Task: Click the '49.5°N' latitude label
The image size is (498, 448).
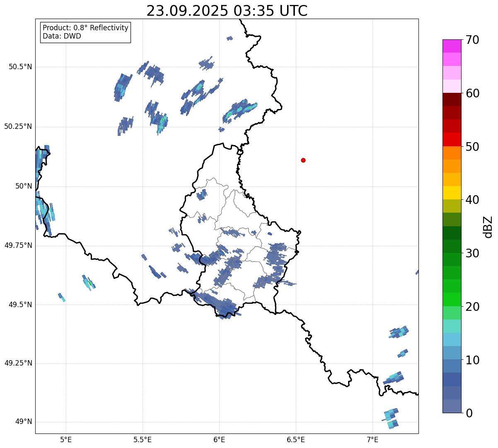Action: [x=20, y=305]
